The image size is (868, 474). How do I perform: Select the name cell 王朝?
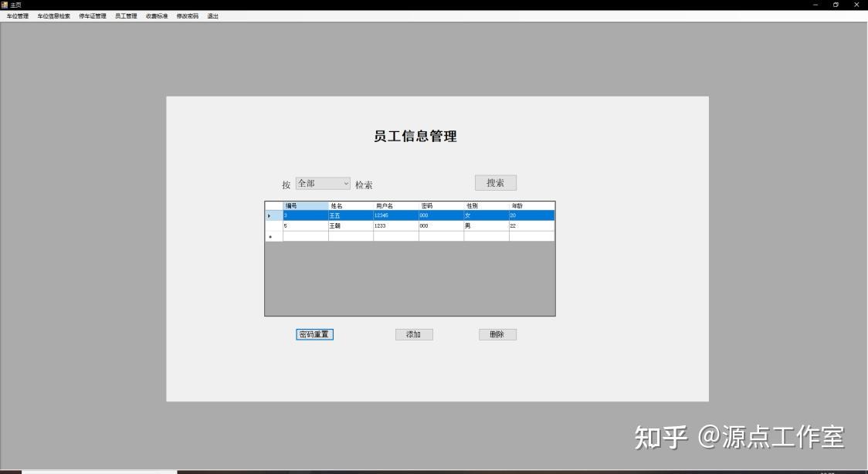[x=351, y=225]
